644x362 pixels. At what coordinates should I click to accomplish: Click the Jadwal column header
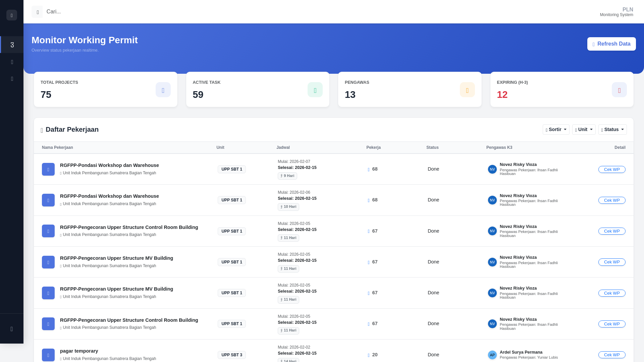283,147
